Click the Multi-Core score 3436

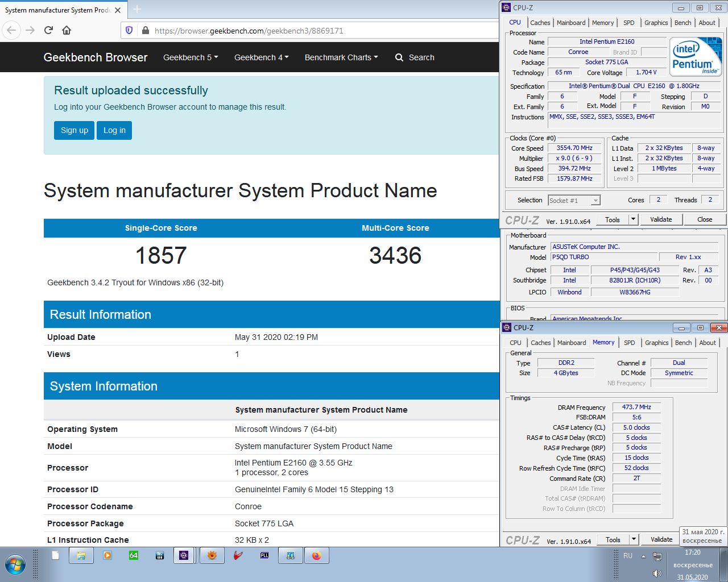395,255
